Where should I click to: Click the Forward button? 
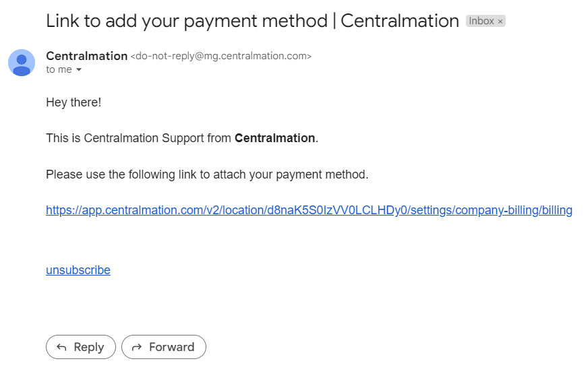point(164,347)
